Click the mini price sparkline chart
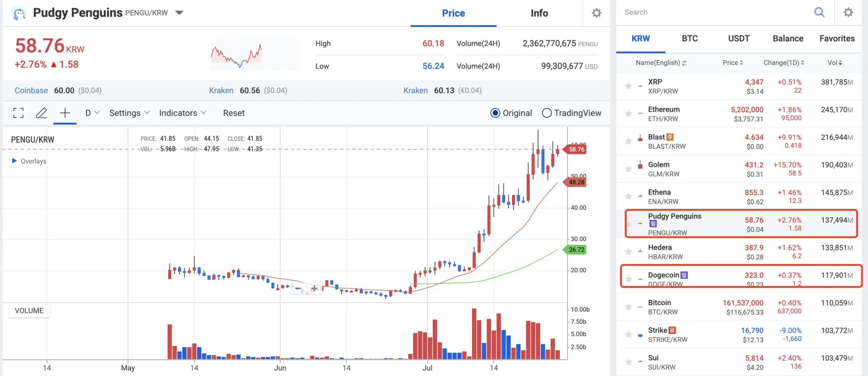Viewport: 868px width, 376px height. pyautogui.click(x=253, y=54)
